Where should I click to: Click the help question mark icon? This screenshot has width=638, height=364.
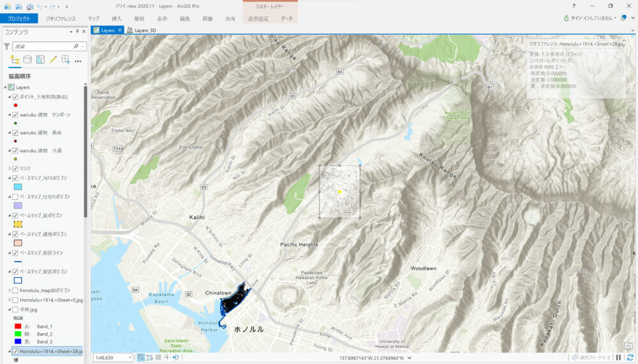[574, 6]
